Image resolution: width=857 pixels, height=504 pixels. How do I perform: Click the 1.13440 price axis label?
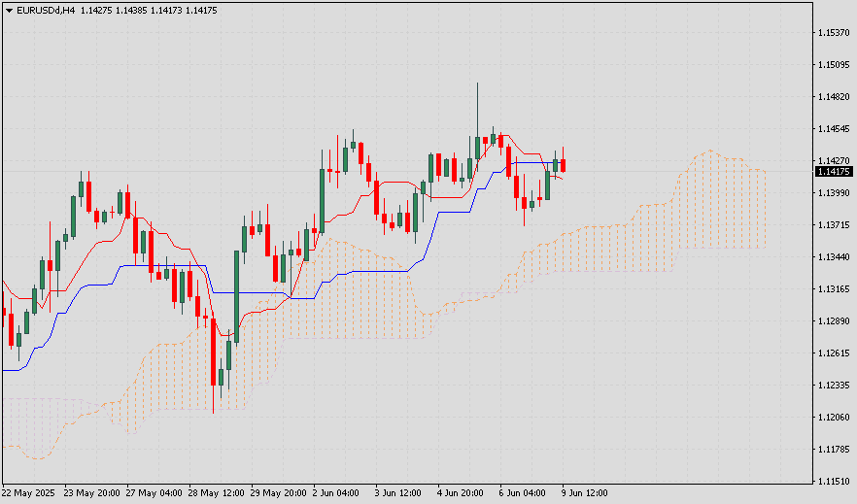click(834, 256)
